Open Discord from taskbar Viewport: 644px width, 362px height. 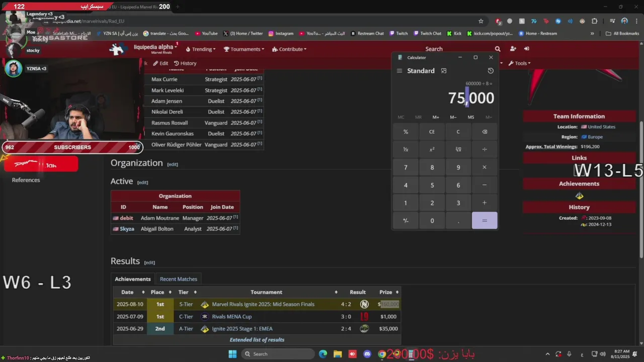coord(367,354)
